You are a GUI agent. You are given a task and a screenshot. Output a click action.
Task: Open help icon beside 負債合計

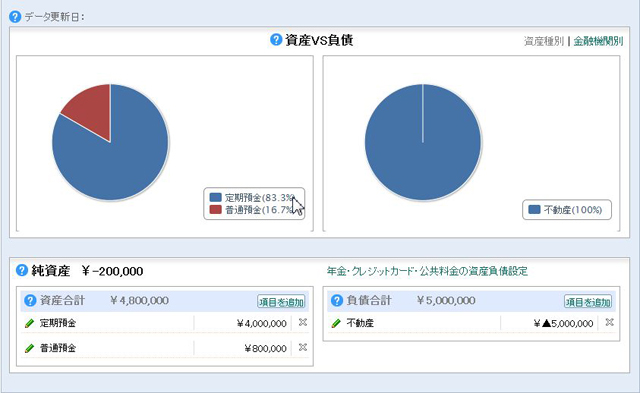[337, 300]
